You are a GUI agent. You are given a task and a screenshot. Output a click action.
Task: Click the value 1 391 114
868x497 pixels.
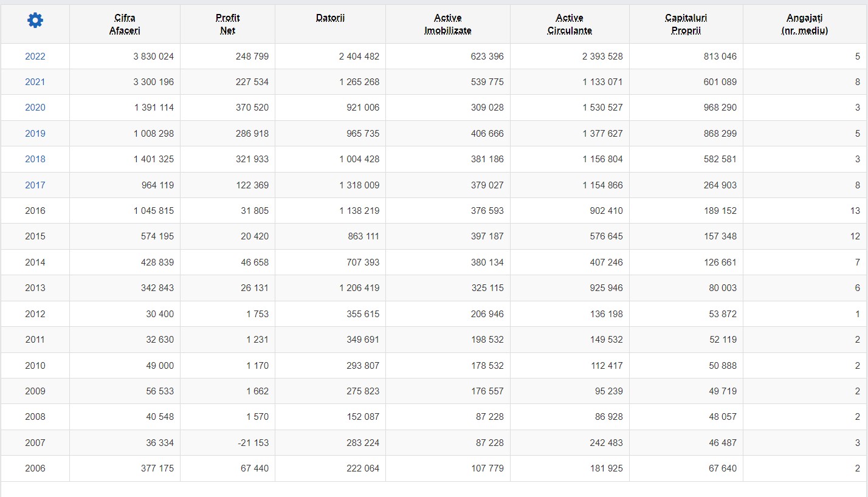pyautogui.click(x=154, y=108)
